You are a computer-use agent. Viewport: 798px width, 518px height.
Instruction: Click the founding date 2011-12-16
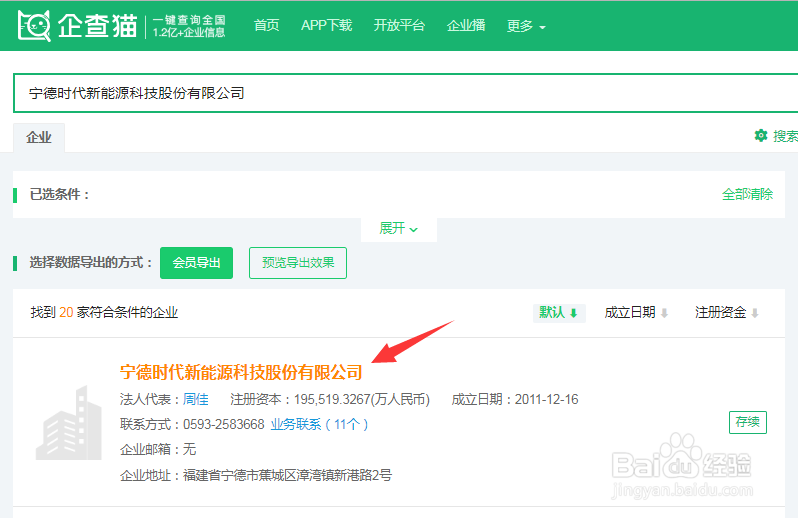pos(546,399)
